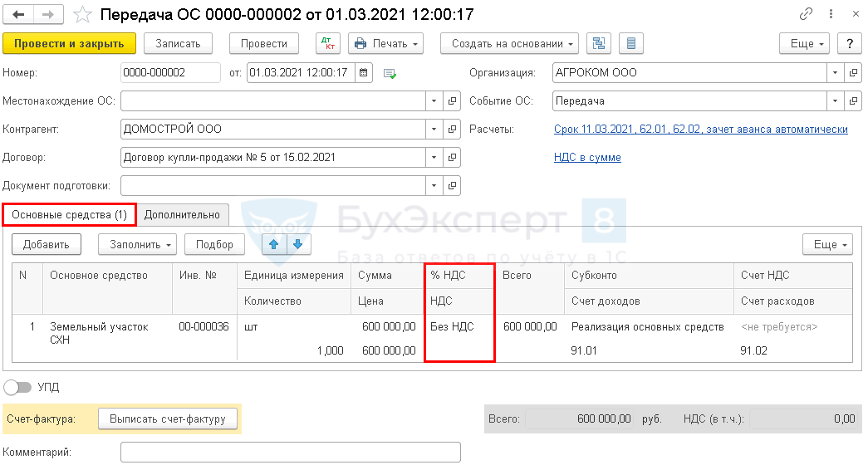Open document structure icon in toolbar
Screen dimensions: 868x465
coord(597,43)
